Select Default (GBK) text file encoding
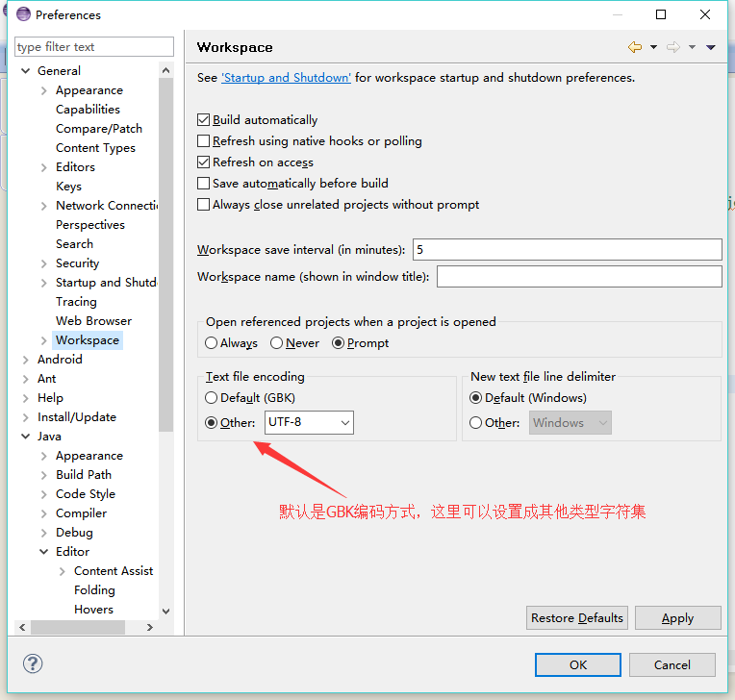The width and height of the screenshot is (735, 700). click(212, 398)
